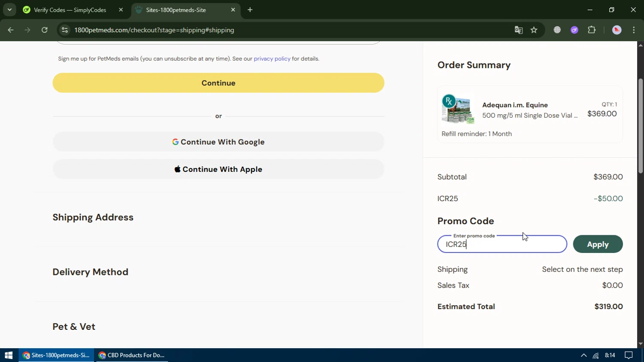The image size is (644, 362).
Task: Click the Enter promo code field
Action: tap(502, 244)
